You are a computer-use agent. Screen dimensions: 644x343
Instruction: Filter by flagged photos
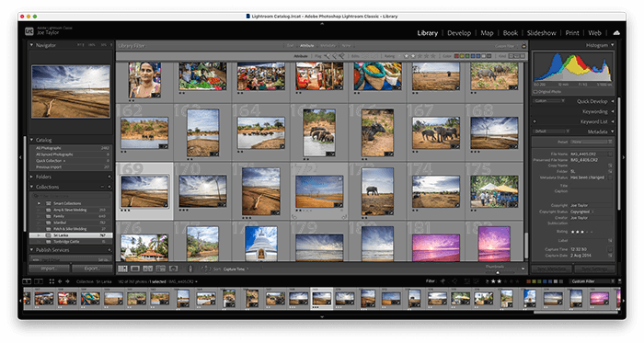328,56
